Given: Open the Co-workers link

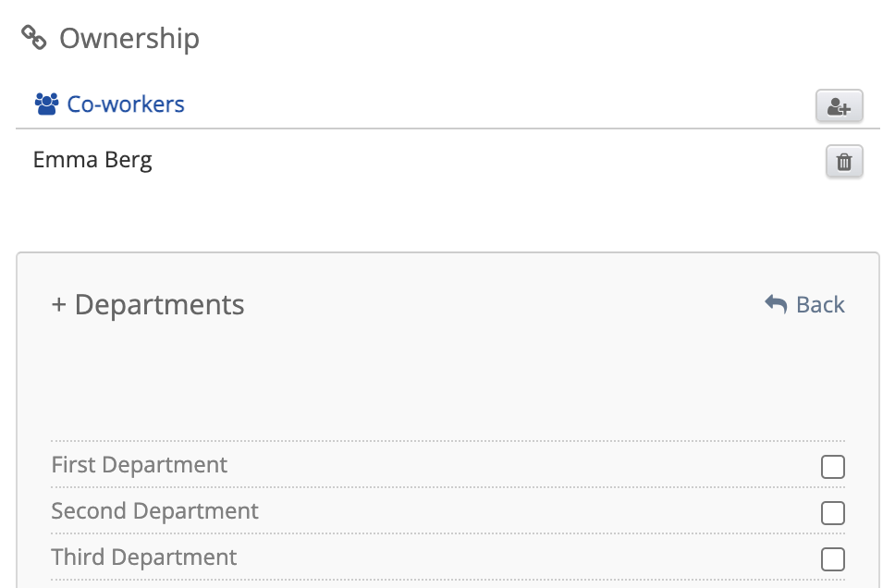Looking at the screenshot, I should (126, 104).
